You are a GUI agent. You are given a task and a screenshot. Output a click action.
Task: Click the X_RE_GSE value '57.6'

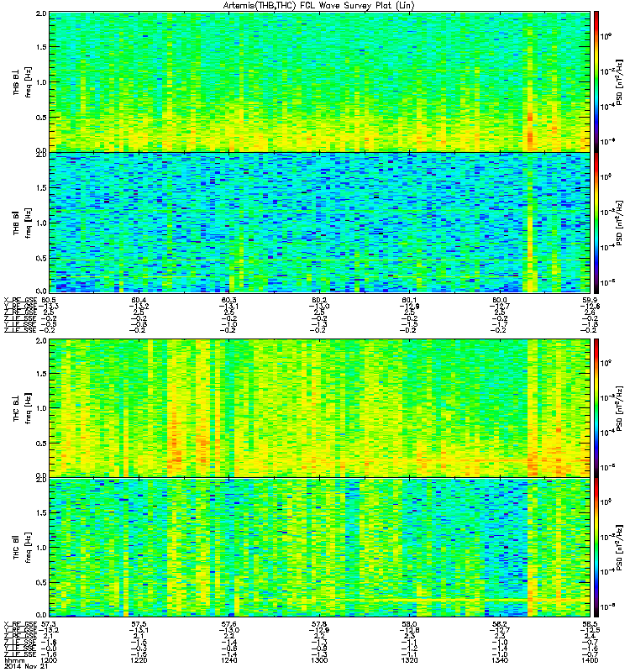(228, 624)
